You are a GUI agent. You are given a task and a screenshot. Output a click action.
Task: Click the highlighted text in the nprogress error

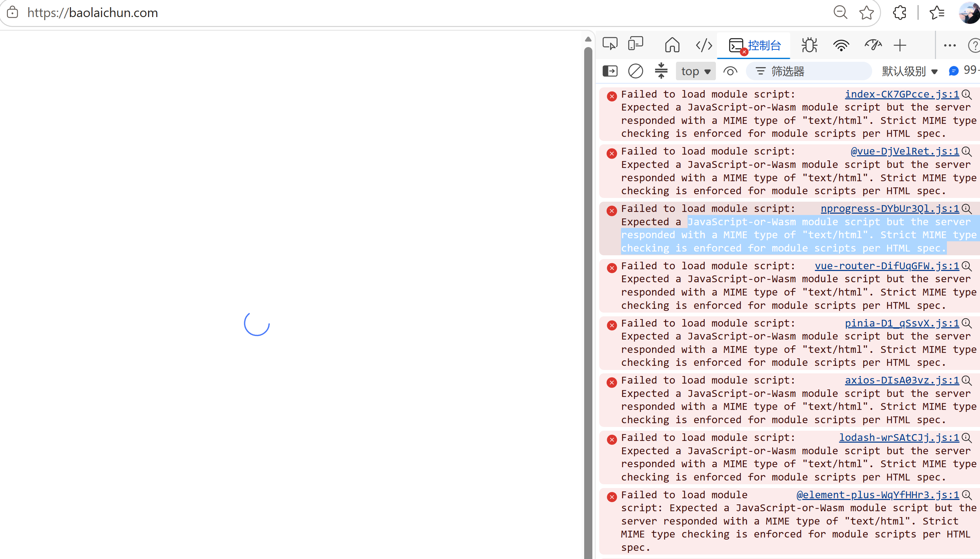tap(801, 235)
